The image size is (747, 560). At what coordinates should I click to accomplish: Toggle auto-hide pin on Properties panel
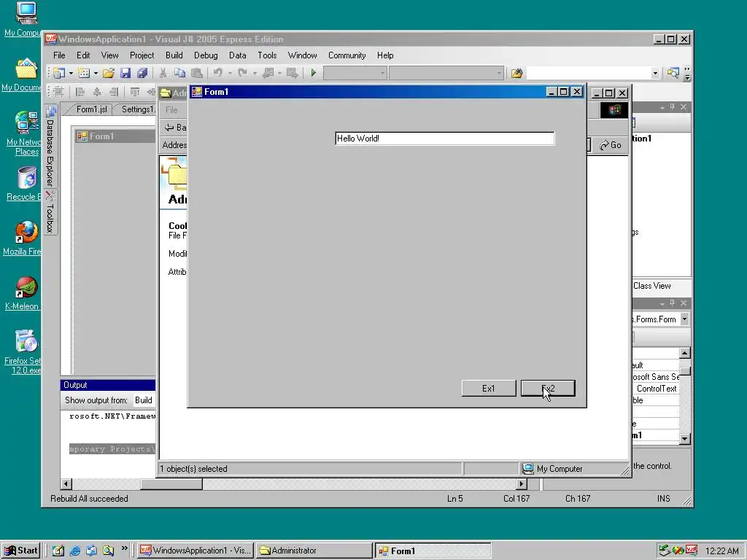[x=672, y=303]
